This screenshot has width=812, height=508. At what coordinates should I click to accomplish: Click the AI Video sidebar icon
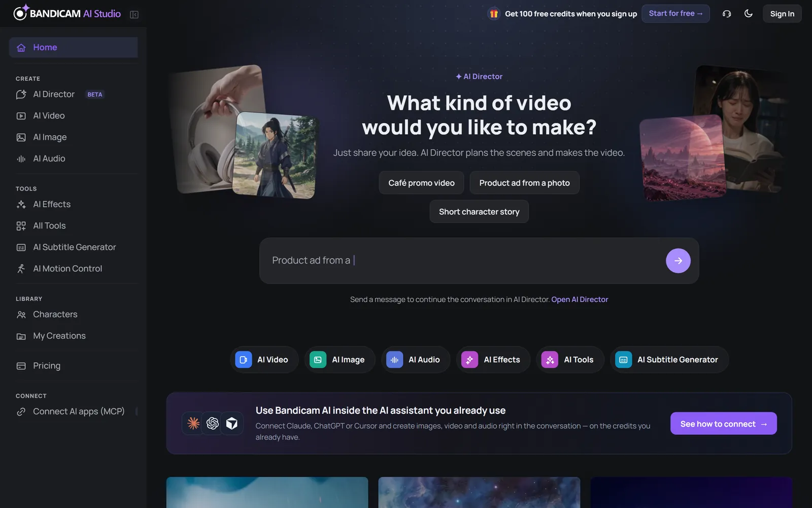click(21, 116)
